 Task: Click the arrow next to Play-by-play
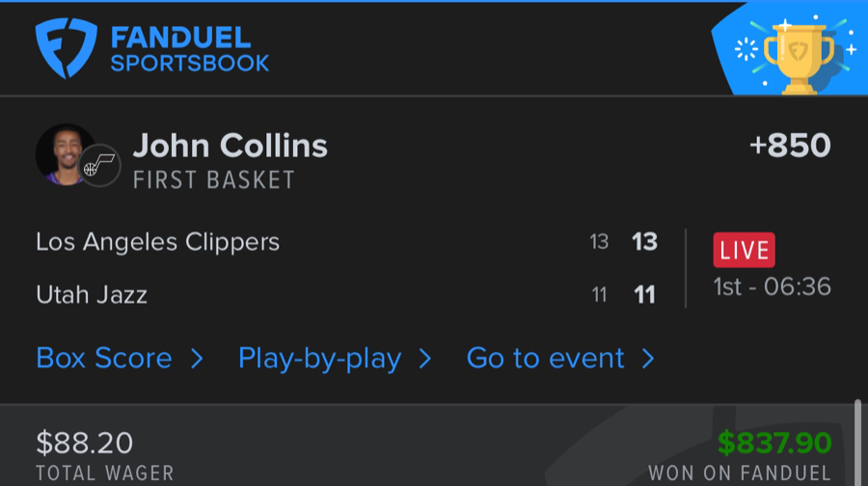[424, 359]
